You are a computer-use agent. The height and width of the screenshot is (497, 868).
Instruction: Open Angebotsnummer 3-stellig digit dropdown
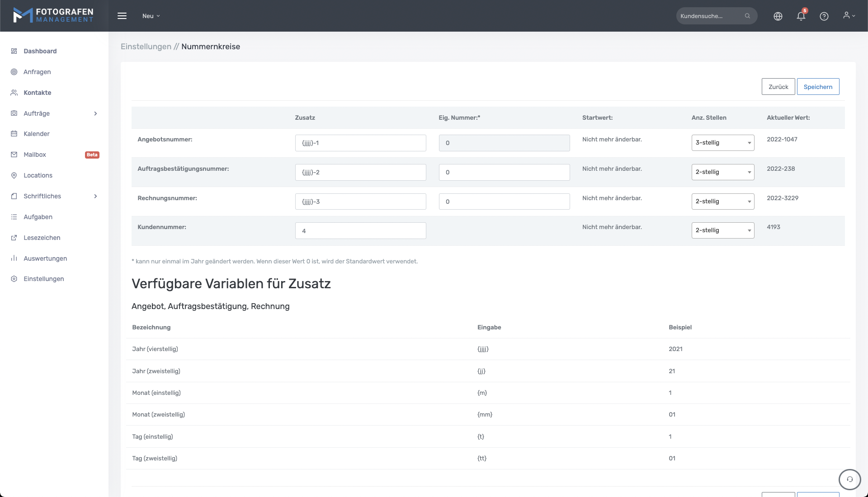tap(722, 143)
